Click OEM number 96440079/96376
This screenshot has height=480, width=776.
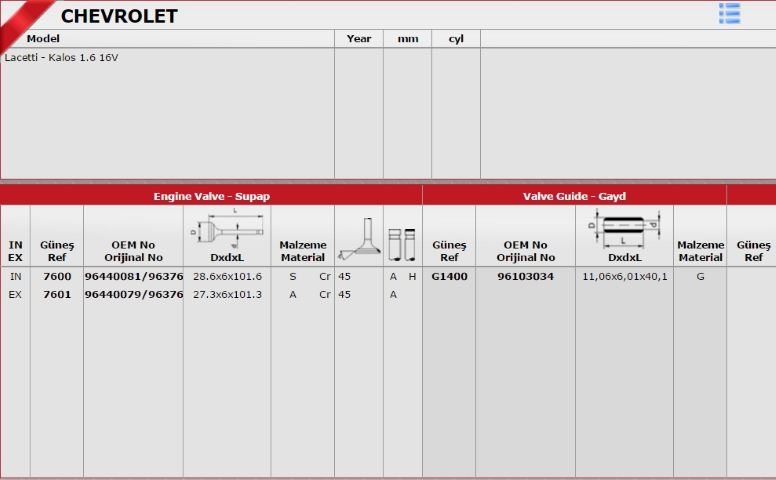134,294
